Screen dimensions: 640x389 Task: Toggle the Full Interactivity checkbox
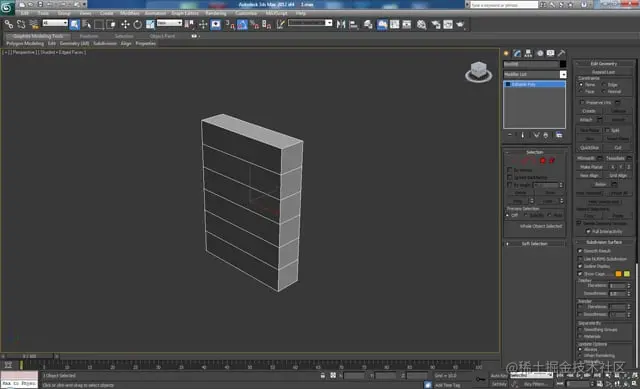pyautogui.click(x=588, y=231)
